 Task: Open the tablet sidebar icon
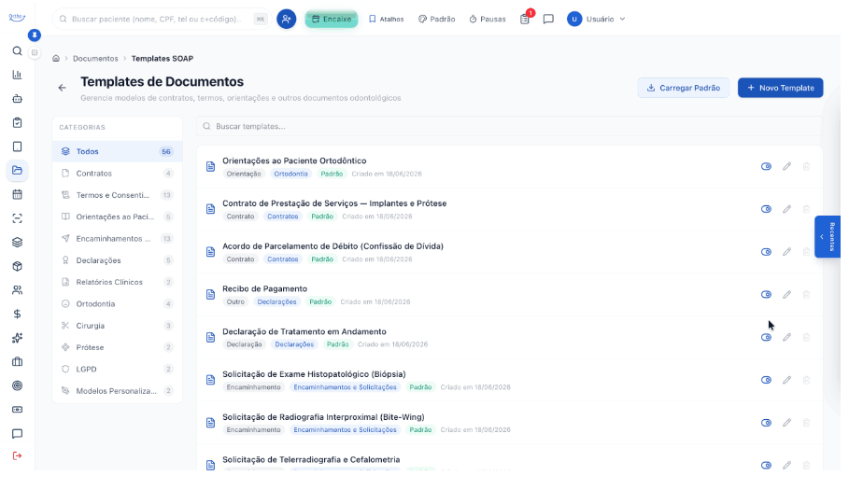[17, 147]
